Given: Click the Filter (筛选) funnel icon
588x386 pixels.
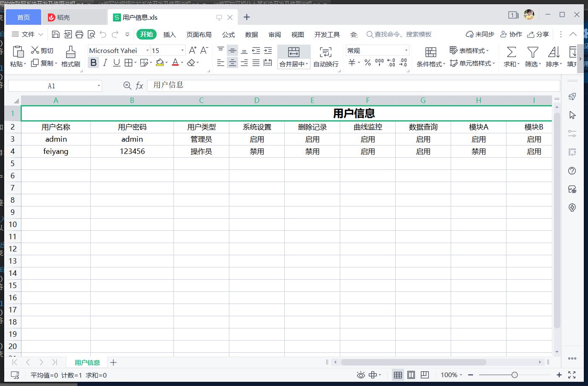Looking at the screenshot, I should click(533, 52).
